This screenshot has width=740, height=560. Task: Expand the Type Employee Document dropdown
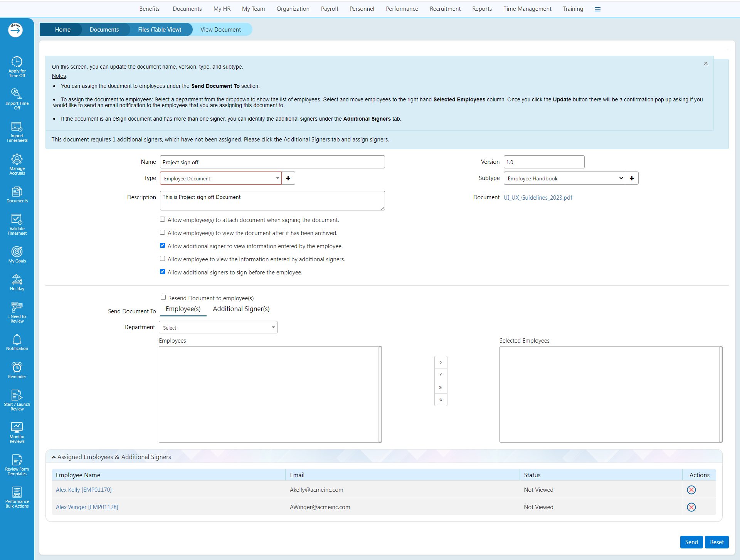coord(221,178)
